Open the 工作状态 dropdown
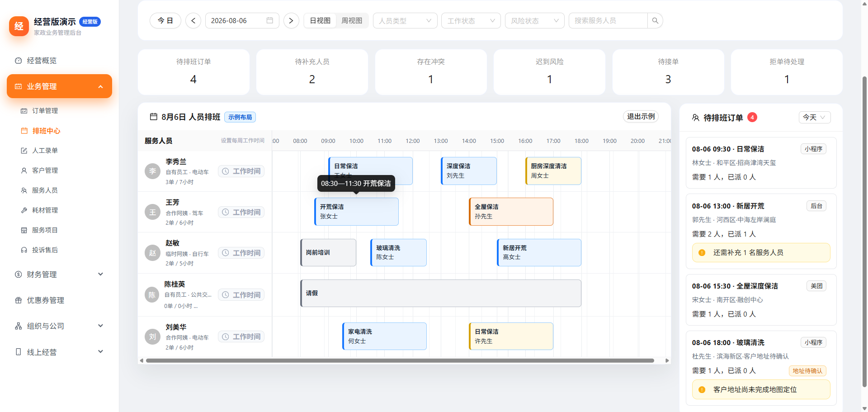This screenshot has height=412, width=868. click(471, 21)
